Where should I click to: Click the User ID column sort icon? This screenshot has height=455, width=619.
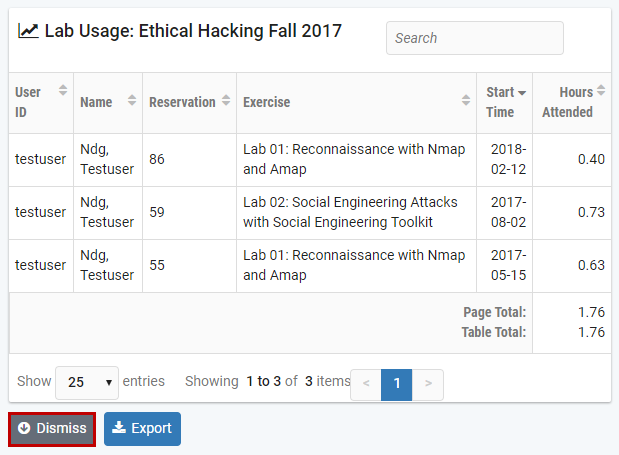click(63, 90)
